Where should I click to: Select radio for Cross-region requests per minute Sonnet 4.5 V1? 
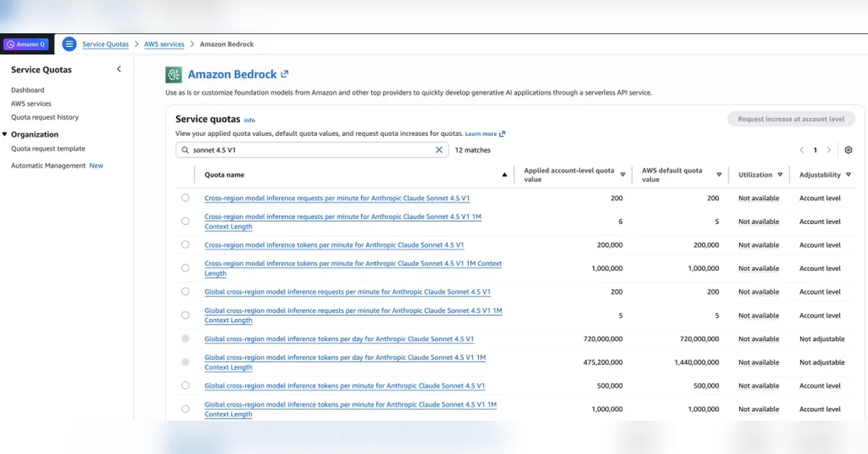(185, 197)
